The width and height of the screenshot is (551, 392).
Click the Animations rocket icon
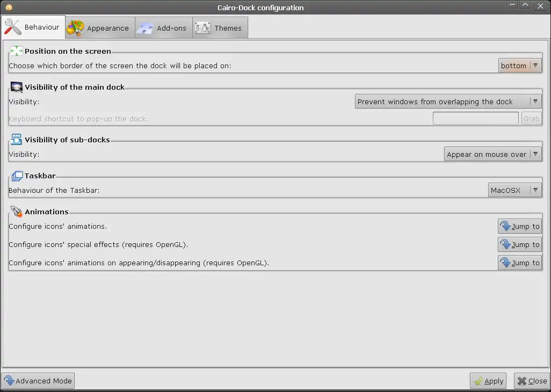click(16, 212)
